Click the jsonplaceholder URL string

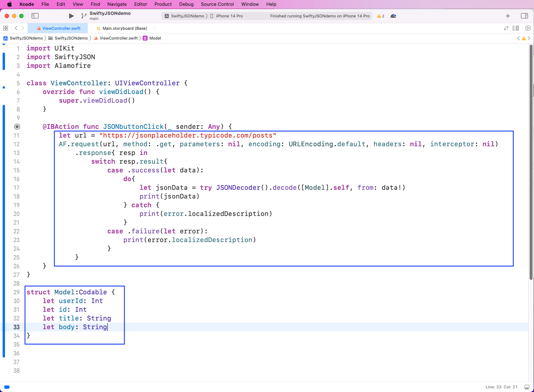pos(188,135)
